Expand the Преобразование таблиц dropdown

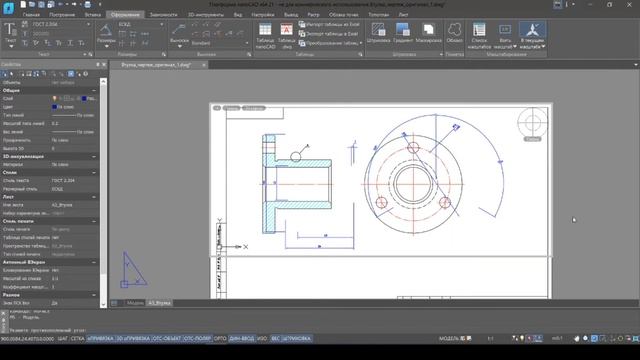[360, 43]
